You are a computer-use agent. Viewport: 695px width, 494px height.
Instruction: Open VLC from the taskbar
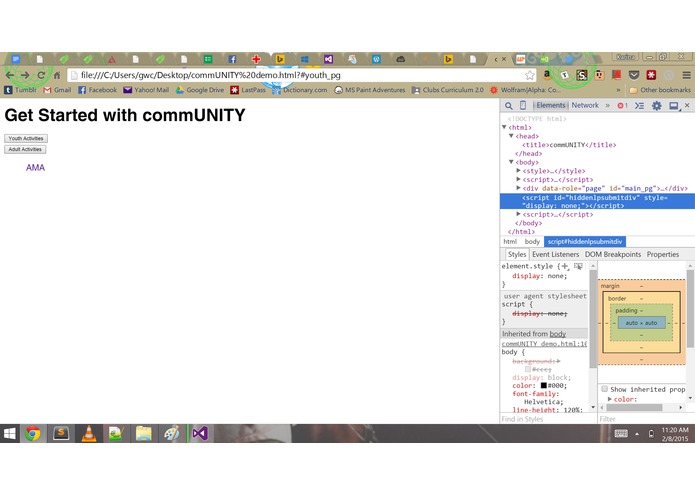(89, 433)
